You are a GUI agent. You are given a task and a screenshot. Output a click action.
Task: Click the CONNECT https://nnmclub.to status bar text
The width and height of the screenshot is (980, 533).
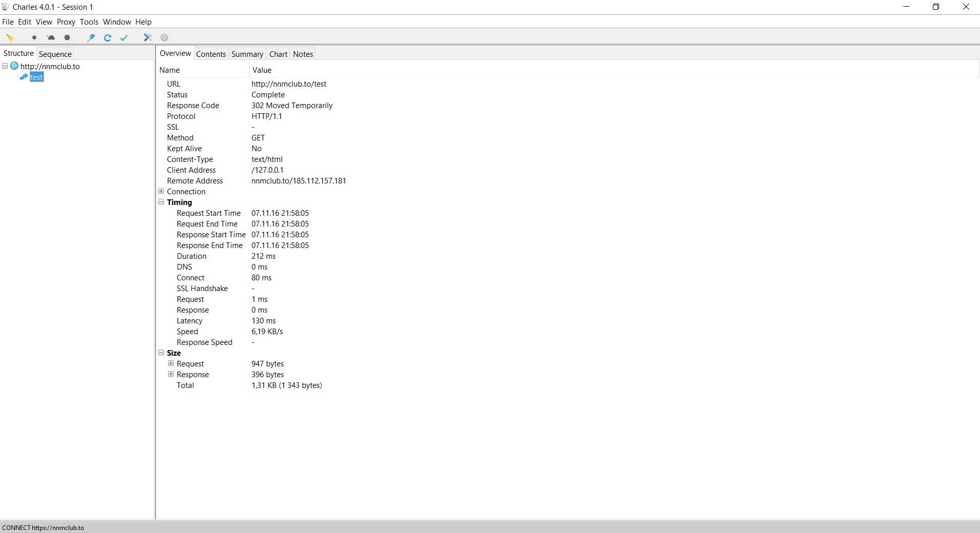(43, 527)
